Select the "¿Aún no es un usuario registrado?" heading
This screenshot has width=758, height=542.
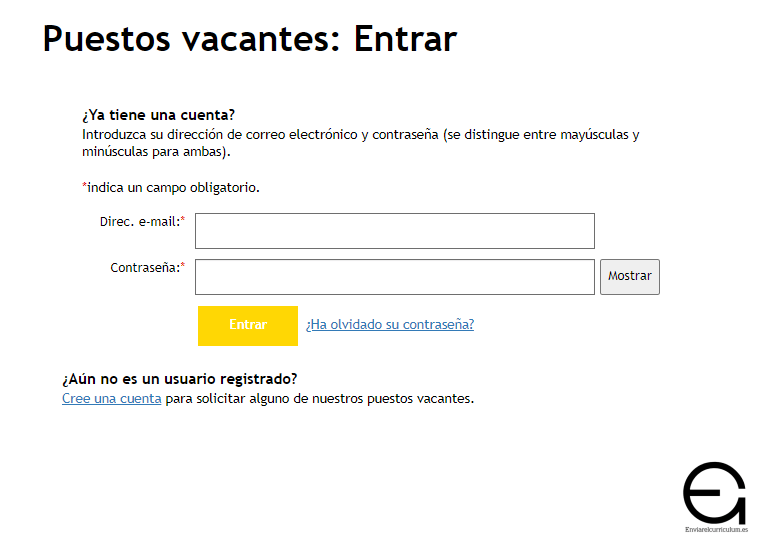click(x=179, y=379)
